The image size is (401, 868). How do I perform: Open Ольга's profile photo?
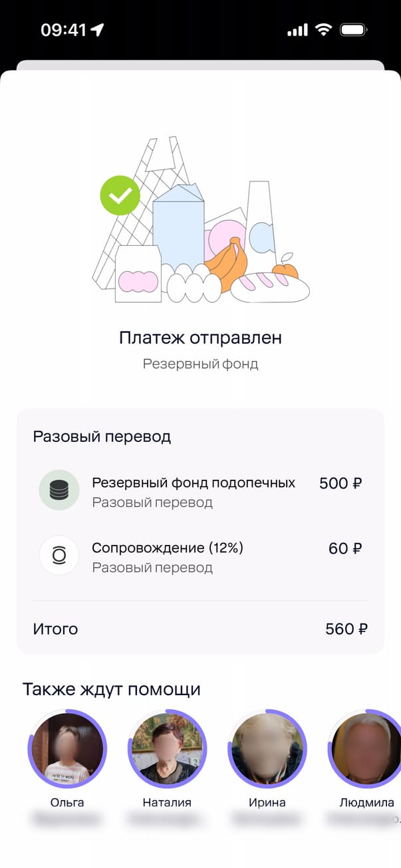(x=67, y=748)
